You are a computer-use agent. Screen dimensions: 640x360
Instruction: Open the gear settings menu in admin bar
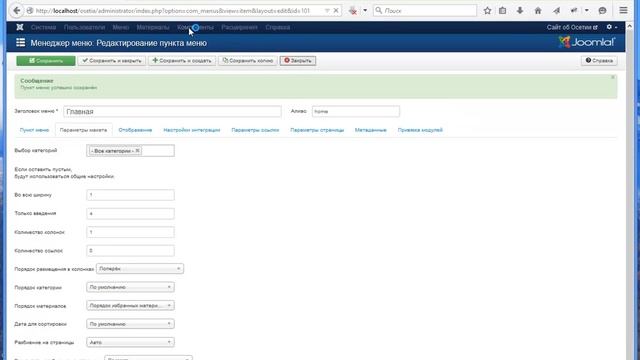tap(611, 27)
